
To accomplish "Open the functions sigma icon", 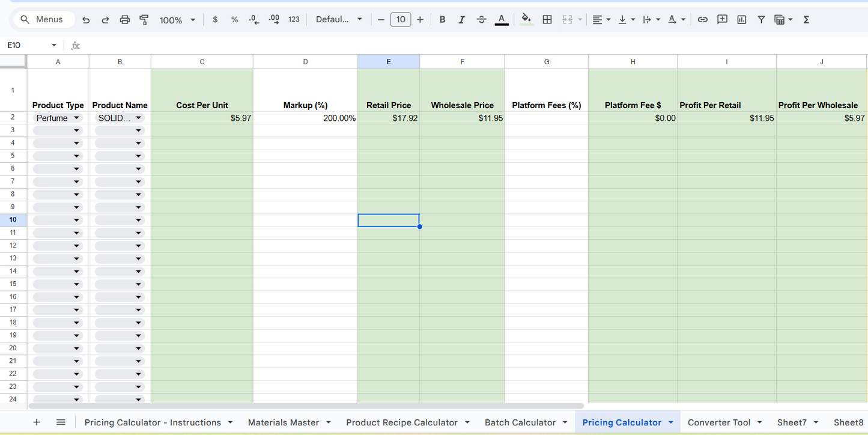I will 806,20.
